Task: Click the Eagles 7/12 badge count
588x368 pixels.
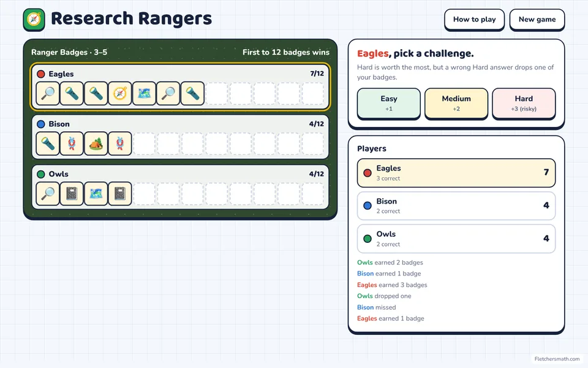Action: click(x=317, y=74)
